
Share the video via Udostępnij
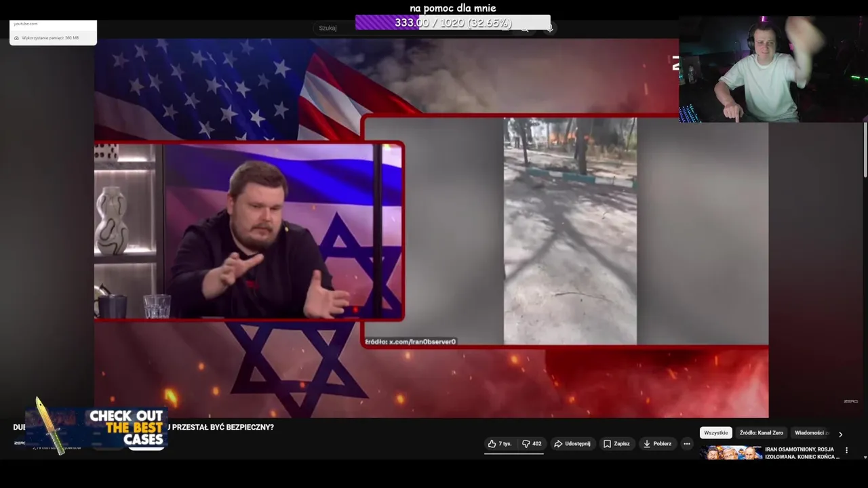572,444
